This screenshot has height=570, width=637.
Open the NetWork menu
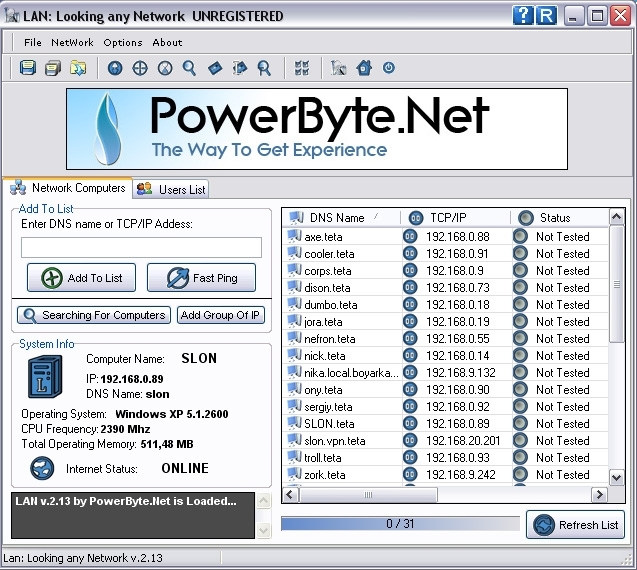72,42
